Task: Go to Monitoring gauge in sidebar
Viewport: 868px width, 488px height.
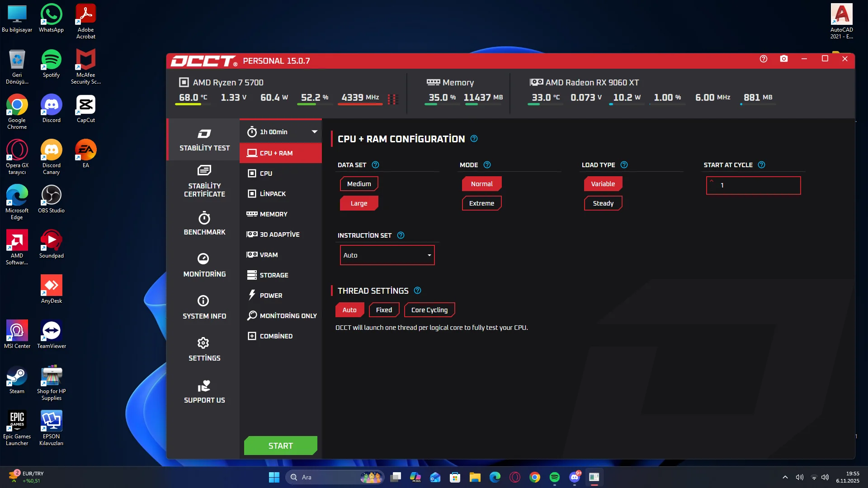Action: click(204, 265)
